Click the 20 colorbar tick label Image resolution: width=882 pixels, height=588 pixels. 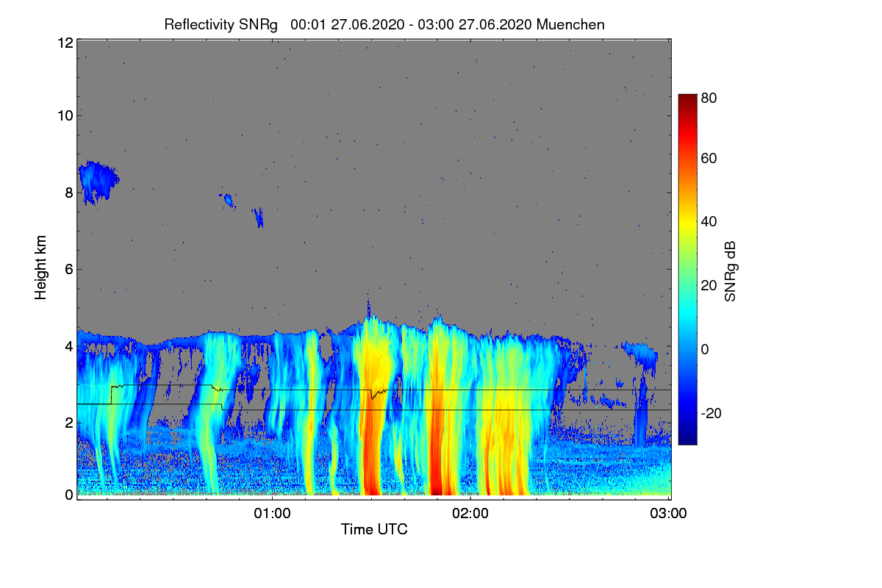pos(709,286)
